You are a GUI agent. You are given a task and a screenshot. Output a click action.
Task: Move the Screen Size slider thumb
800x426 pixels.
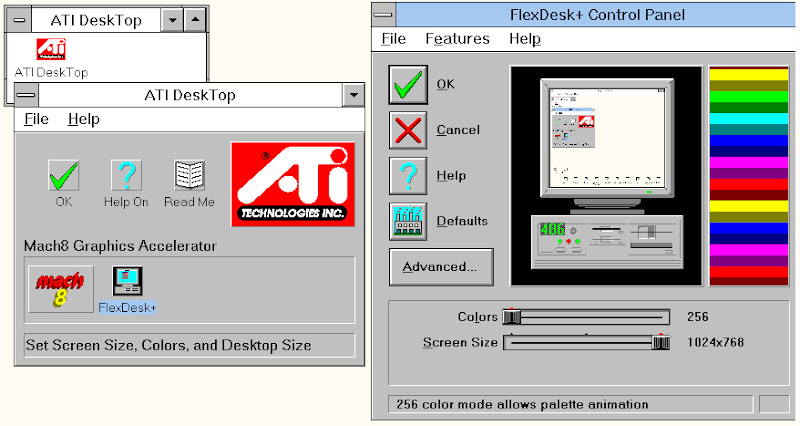click(x=661, y=342)
